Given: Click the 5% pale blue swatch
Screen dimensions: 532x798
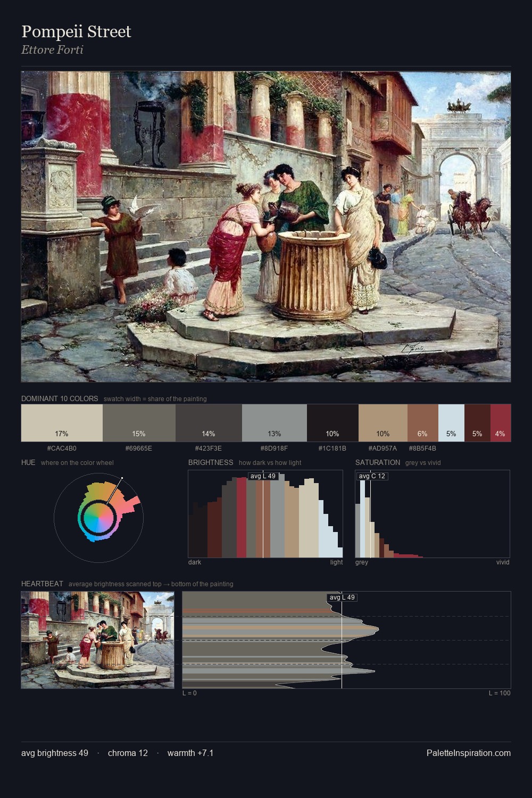Looking at the screenshot, I should 451,423.
